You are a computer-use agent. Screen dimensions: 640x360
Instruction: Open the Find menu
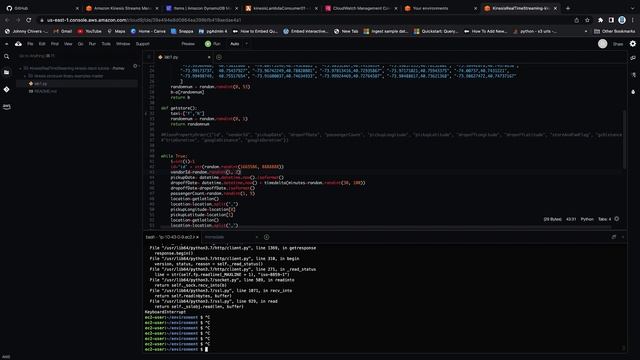coord(55,44)
